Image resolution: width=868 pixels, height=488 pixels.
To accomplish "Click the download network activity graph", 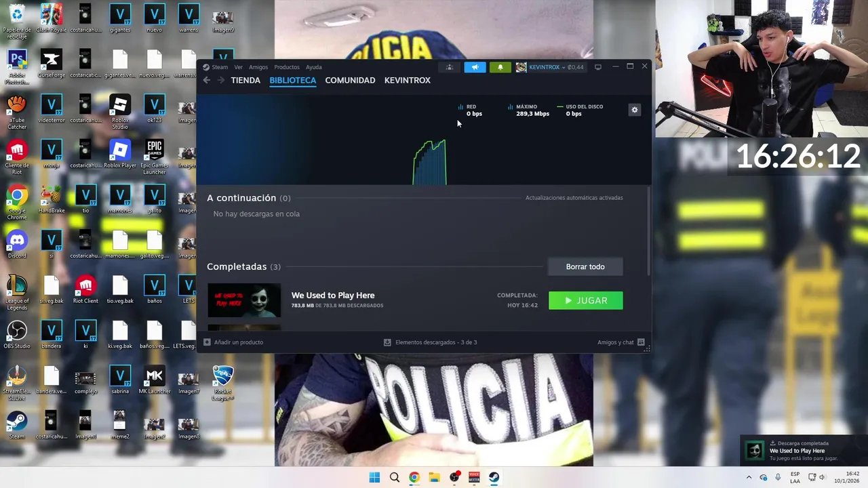I will click(x=430, y=162).
